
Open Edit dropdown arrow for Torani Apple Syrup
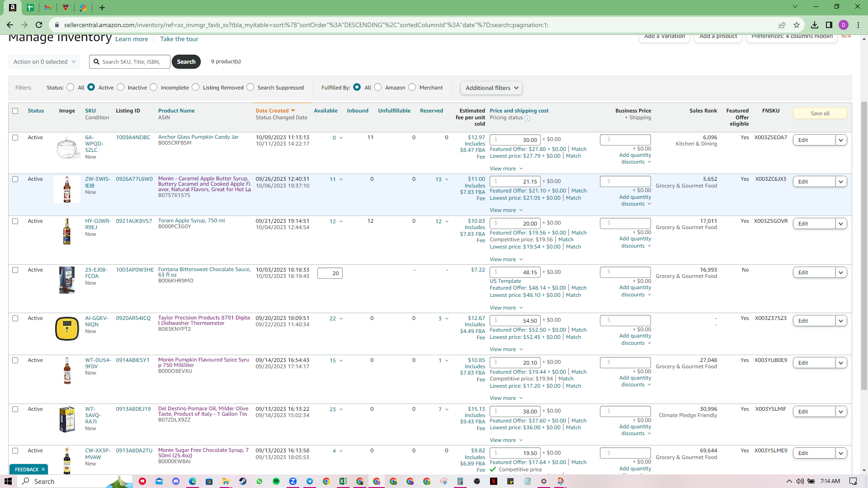tap(841, 224)
